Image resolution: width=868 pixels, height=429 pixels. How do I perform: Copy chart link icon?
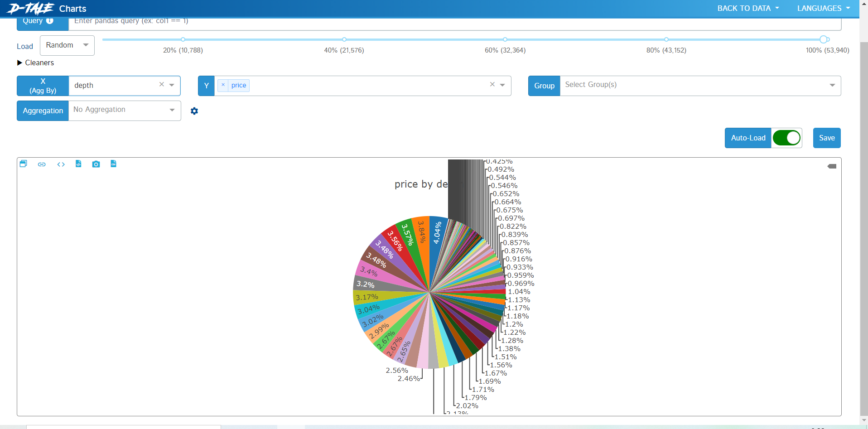(42, 164)
